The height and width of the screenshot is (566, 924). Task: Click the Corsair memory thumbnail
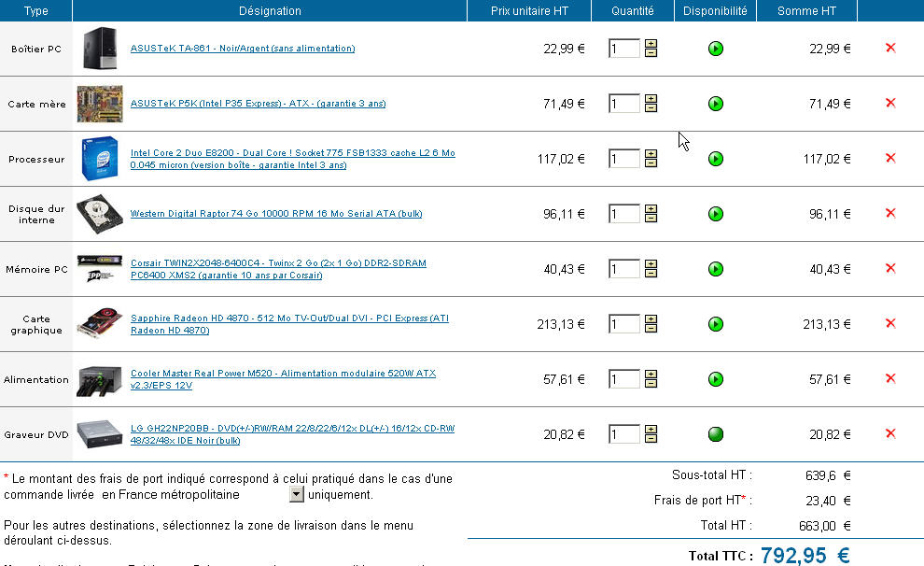click(100, 269)
